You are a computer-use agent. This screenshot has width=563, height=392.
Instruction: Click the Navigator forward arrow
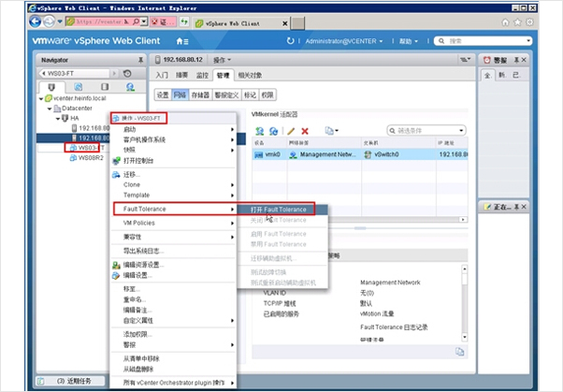click(x=114, y=74)
